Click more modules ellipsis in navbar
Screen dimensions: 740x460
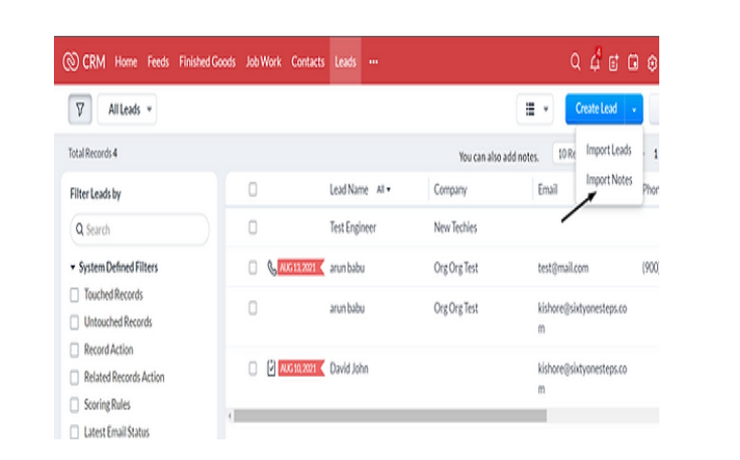coord(373,62)
